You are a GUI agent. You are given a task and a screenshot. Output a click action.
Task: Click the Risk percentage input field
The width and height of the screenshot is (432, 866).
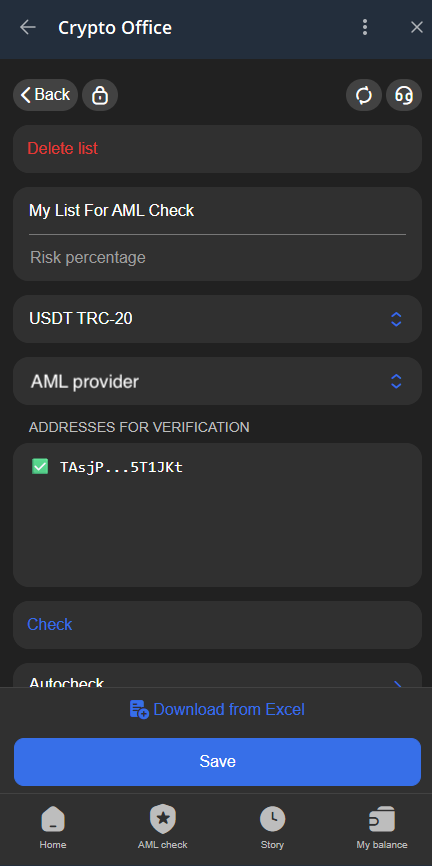(217, 257)
